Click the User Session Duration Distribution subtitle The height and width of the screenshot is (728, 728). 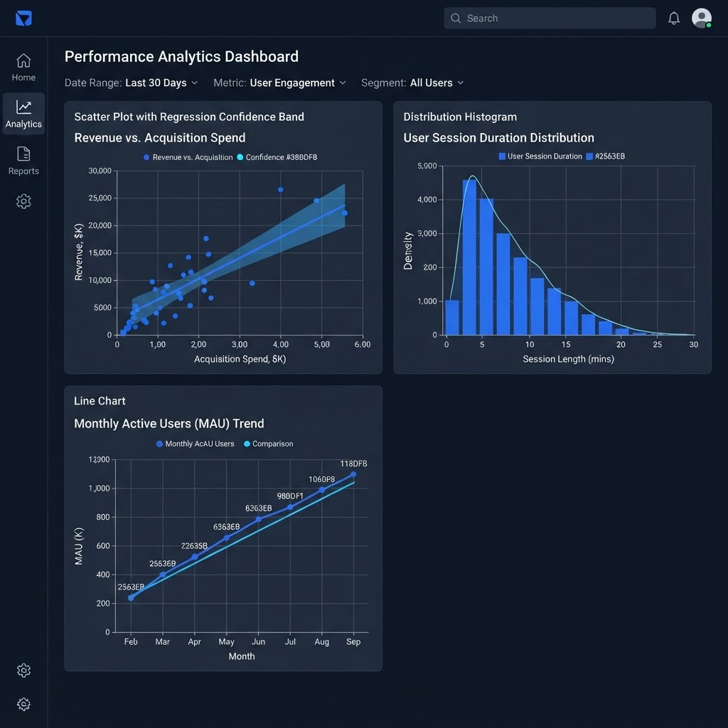[x=498, y=138]
